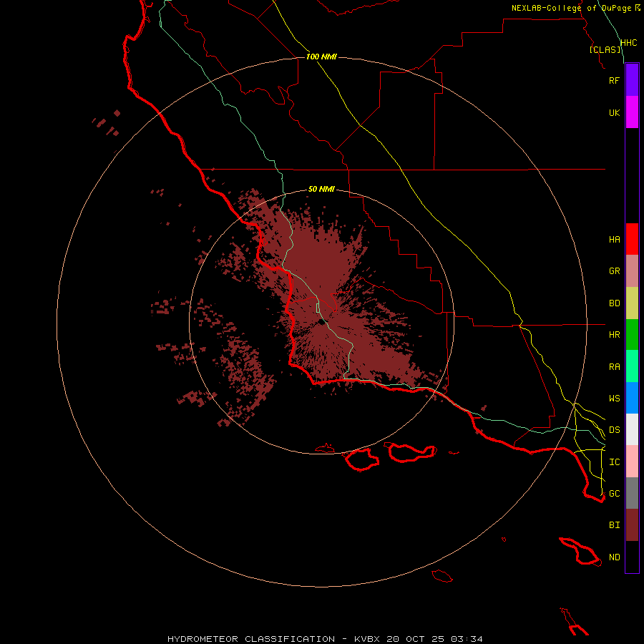Click the IC legend label

click(614, 462)
